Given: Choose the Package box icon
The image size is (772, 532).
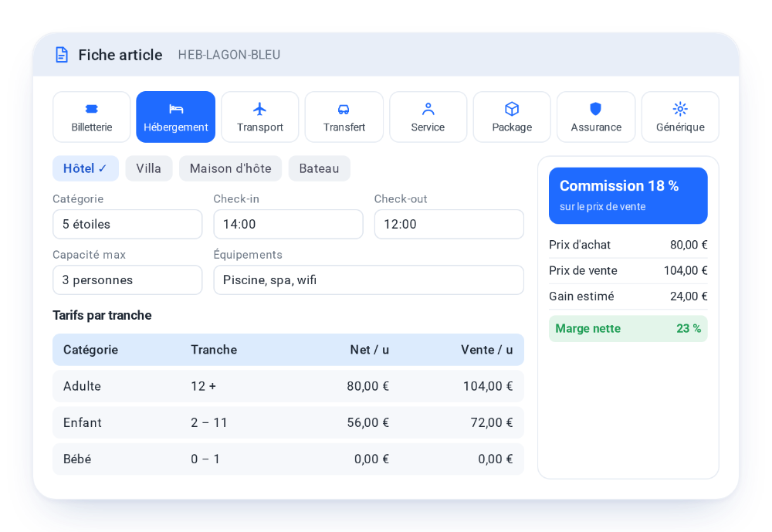Looking at the screenshot, I should point(512,109).
